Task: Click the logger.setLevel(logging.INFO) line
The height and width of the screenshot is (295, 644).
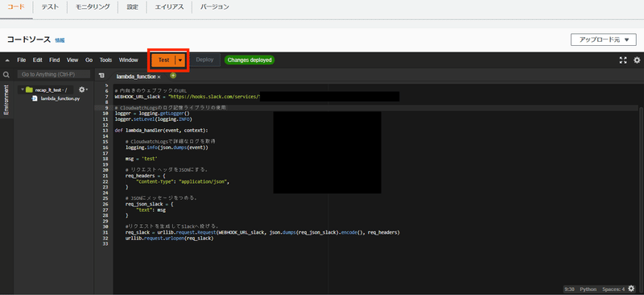Action: (153, 119)
